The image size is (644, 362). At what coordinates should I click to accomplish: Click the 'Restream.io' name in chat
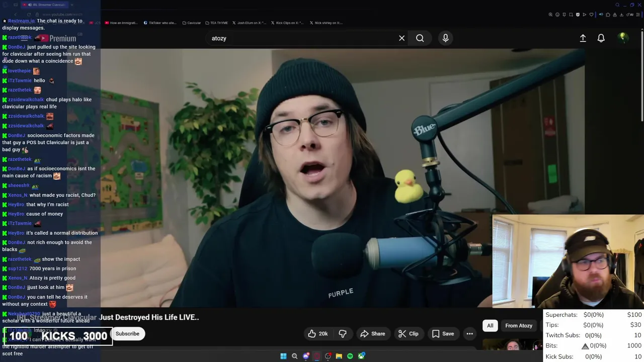pos(21,21)
